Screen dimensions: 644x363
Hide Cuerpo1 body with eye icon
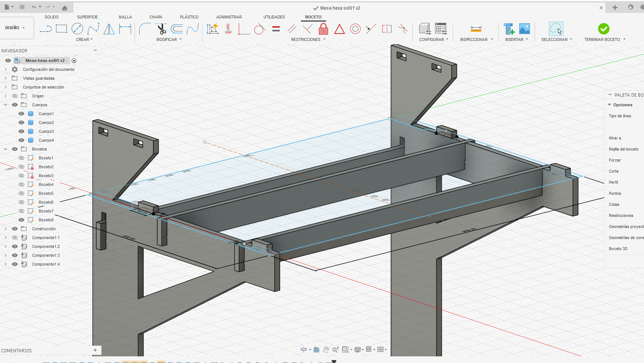pos(21,114)
